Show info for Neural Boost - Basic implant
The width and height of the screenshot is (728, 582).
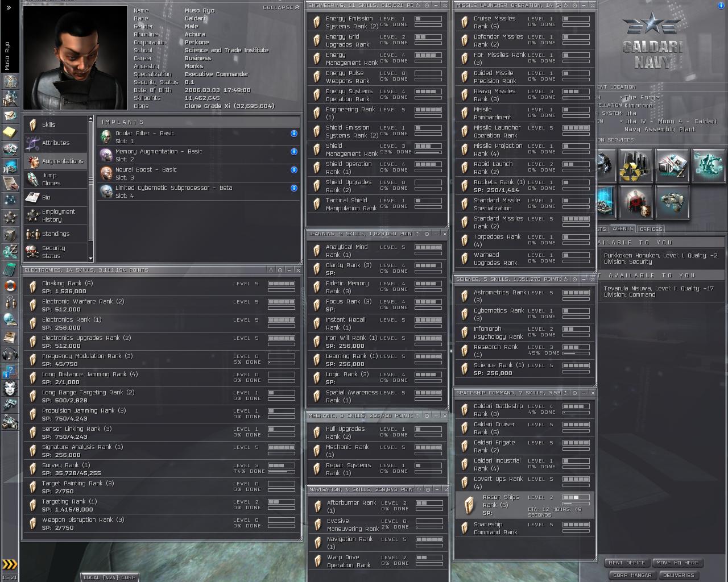[294, 170]
